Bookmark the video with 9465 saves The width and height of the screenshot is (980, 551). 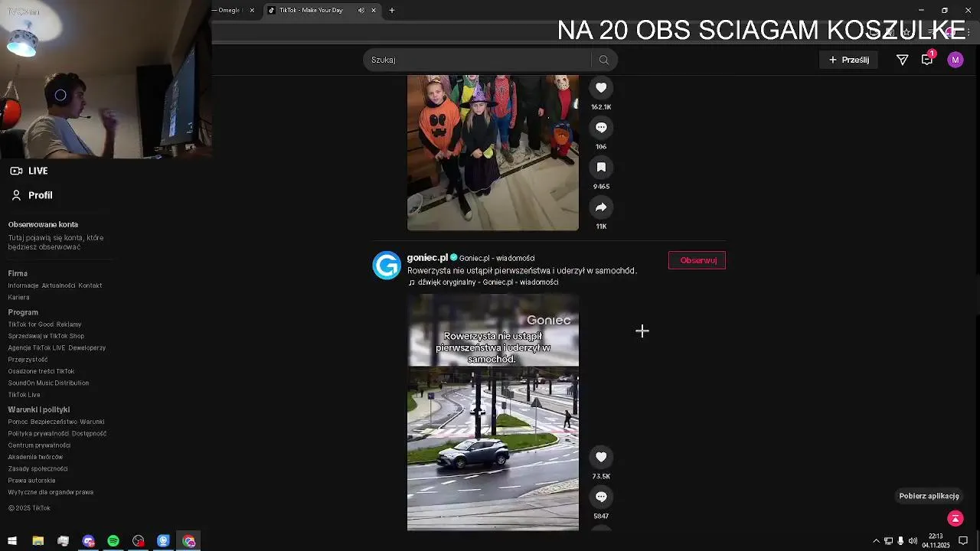601,168
